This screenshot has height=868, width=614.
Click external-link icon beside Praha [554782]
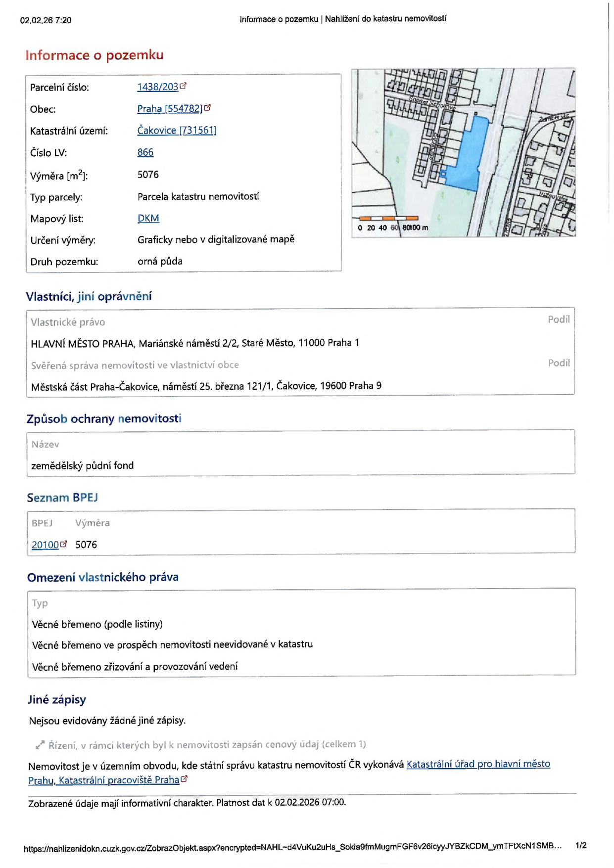[x=207, y=107]
